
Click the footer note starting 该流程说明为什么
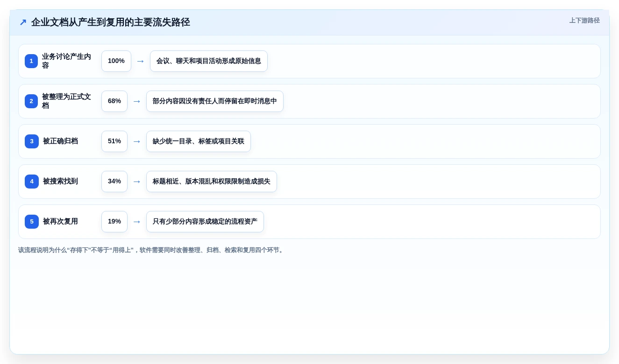tap(151, 250)
